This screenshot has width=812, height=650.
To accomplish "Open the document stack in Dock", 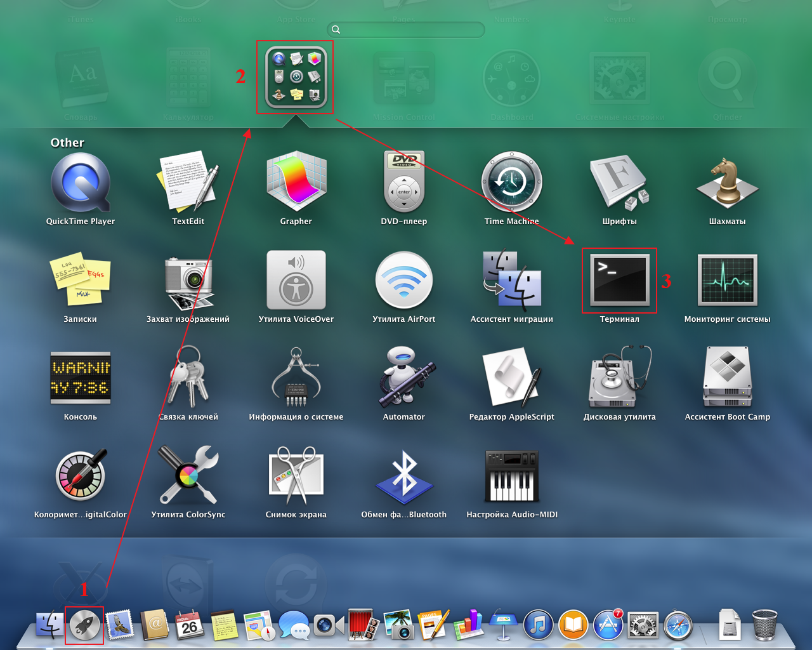I will pyautogui.click(x=730, y=625).
